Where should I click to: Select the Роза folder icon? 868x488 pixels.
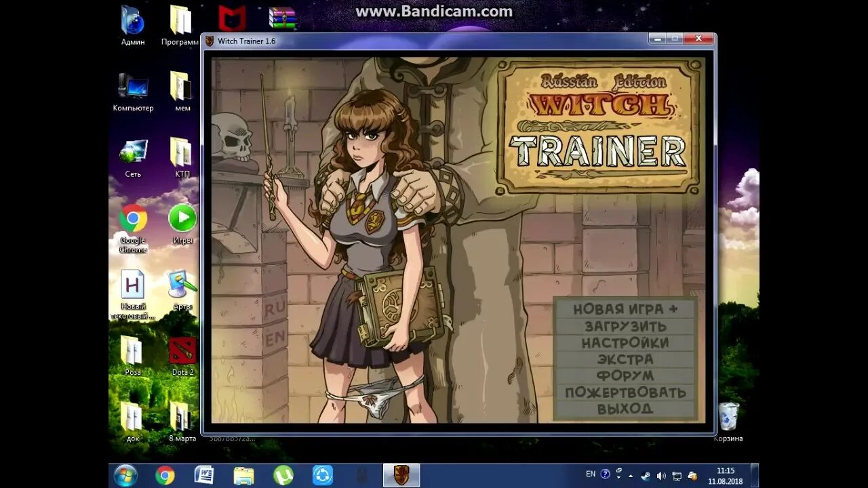click(x=133, y=356)
